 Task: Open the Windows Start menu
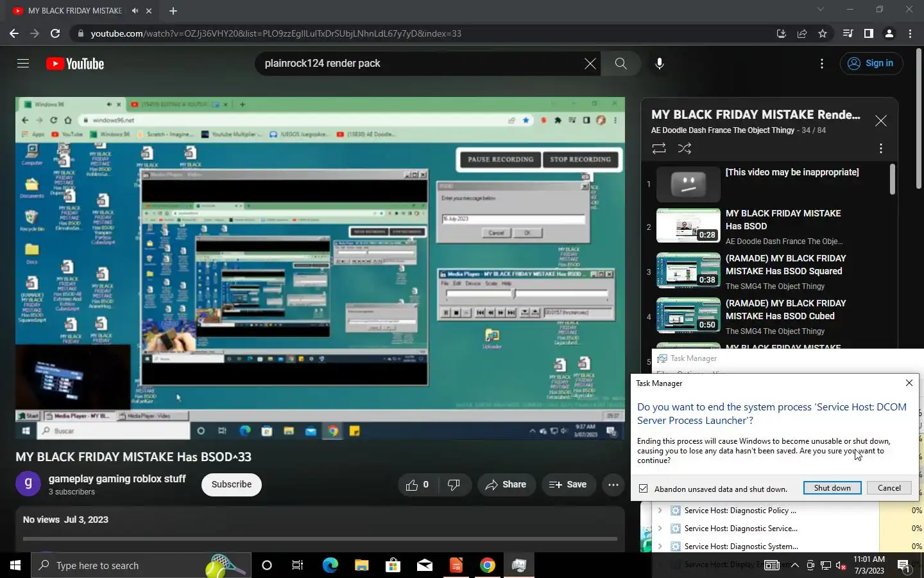click(x=15, y=565)
